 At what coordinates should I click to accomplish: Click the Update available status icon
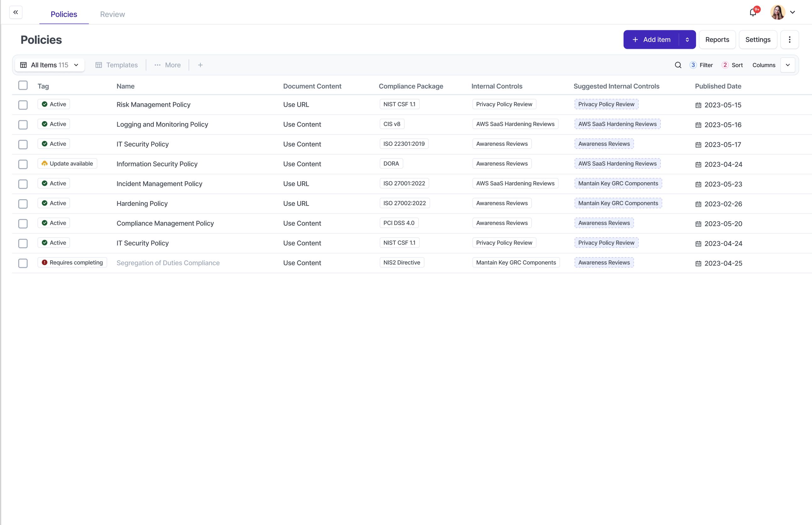pyautogui.click(x=45, y=164)
